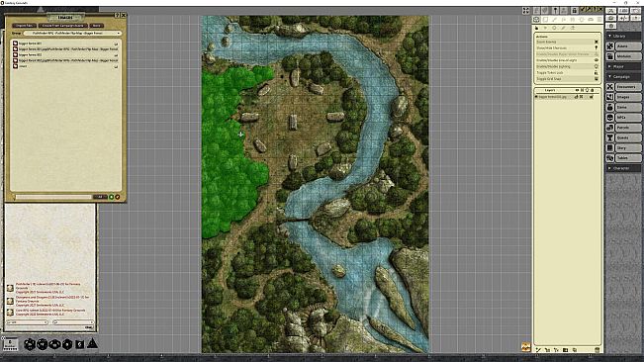Open the Story list button
The height and width of the screenshot is (362, 644).
(x=628, y=147)
